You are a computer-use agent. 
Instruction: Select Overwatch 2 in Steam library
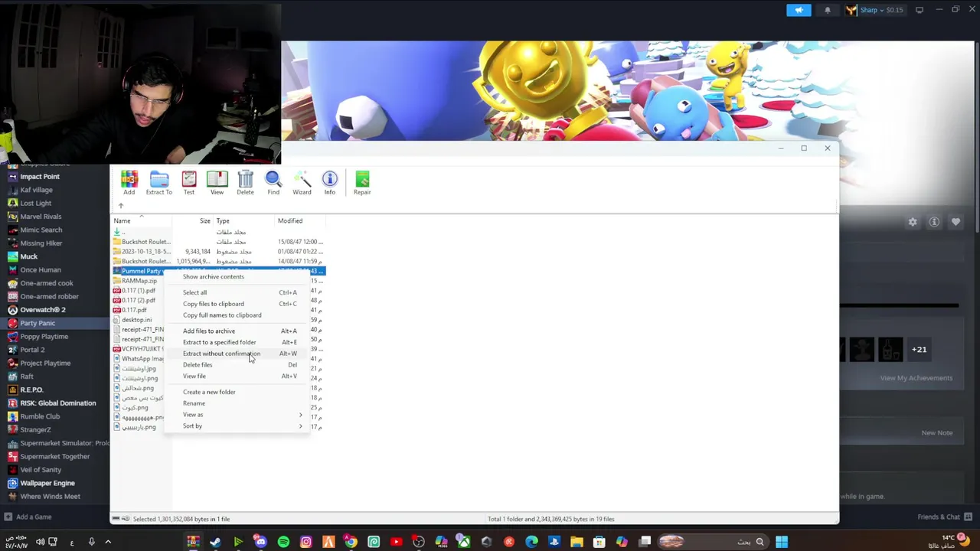click(43, 310)
